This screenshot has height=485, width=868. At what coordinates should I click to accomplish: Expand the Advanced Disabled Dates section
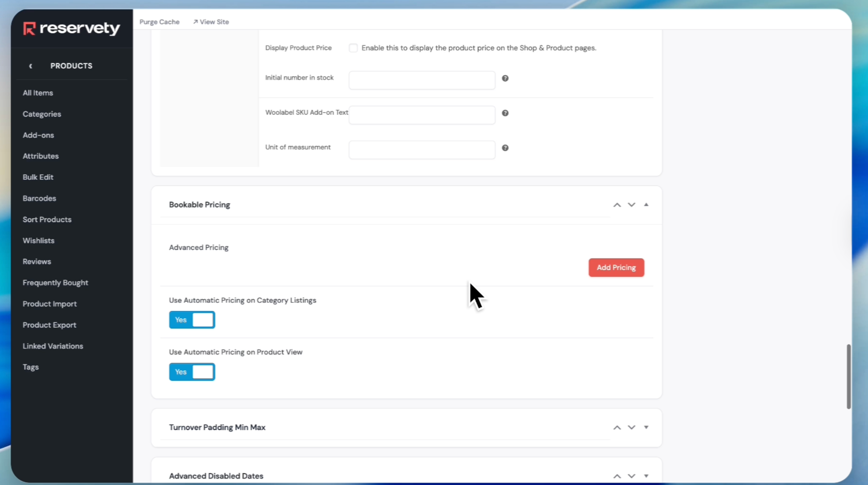646,476
